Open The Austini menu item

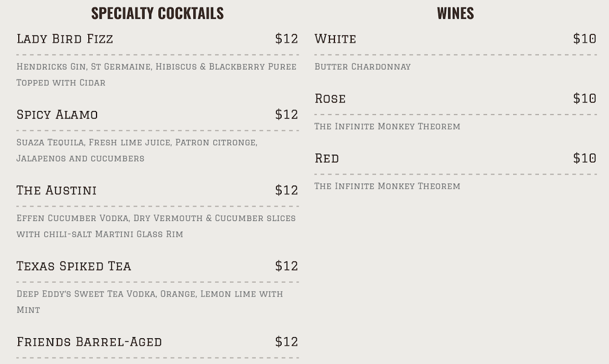[56, 190]
